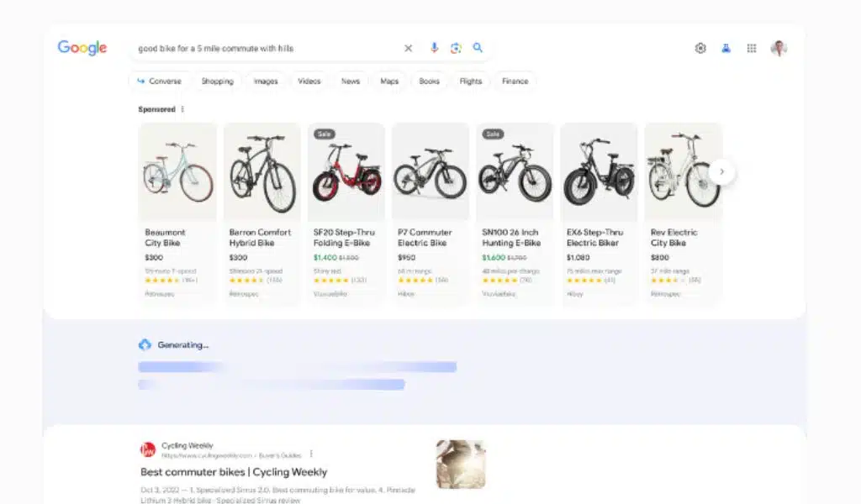Clear the search query with the X
Screen dimensions: 861x504
coord(408,48)
